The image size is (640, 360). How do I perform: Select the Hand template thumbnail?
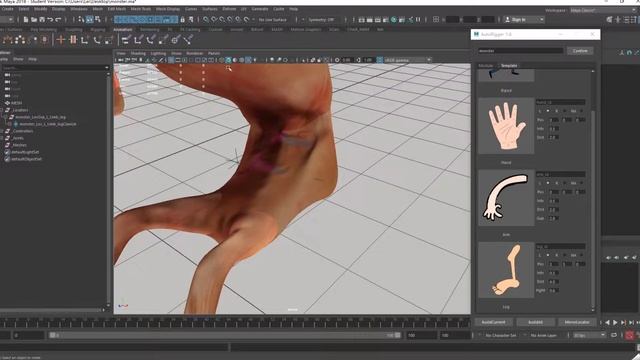point(506,126)
